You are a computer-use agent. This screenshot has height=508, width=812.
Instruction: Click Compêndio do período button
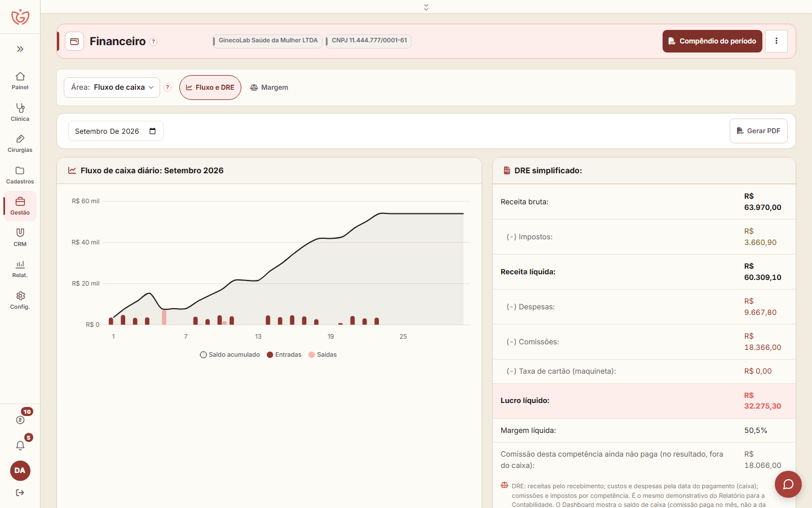click(x=712, y=41)
